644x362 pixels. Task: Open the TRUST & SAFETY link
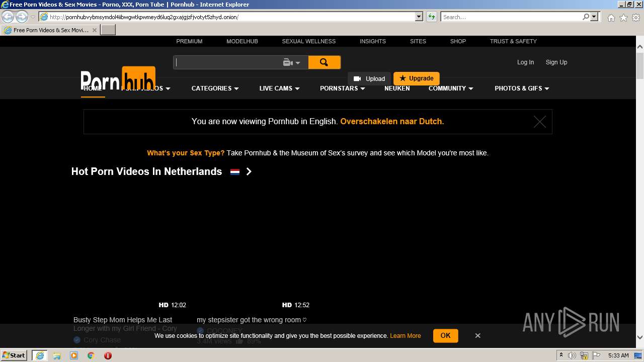point(513,41)
